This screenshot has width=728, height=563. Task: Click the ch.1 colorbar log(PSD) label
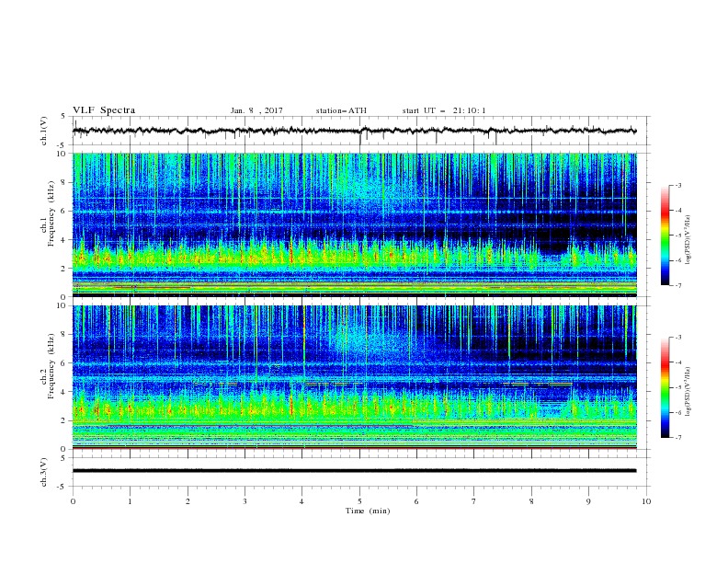pos(688,240)
